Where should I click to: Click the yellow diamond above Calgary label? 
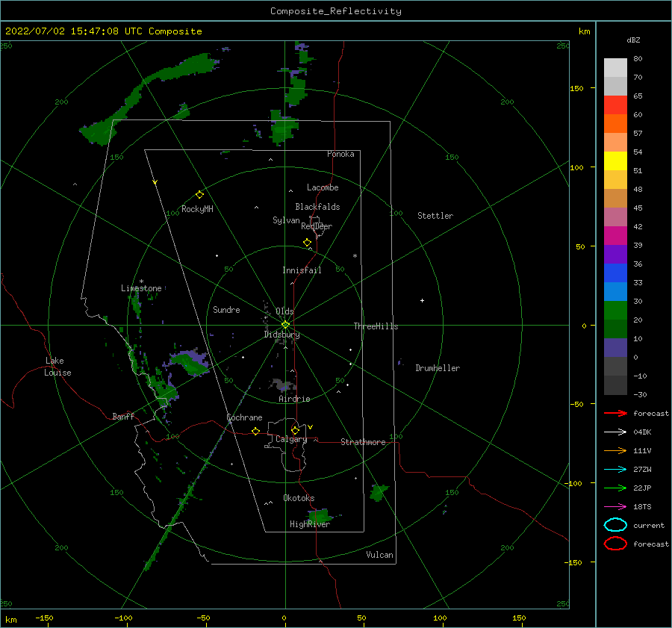[295, 430]
